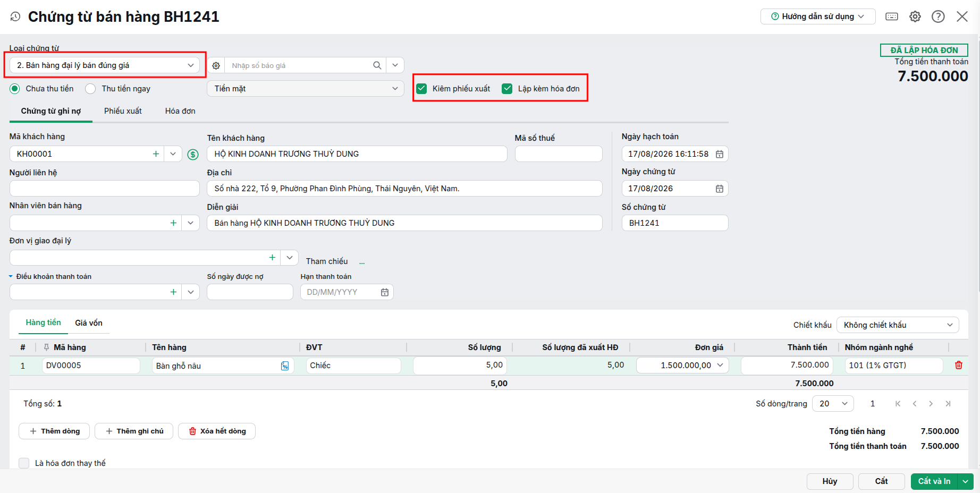This screenshot has width=980, height=493.
Task: Open calendar for Ngày hạch toán
Action: [720, 154]
